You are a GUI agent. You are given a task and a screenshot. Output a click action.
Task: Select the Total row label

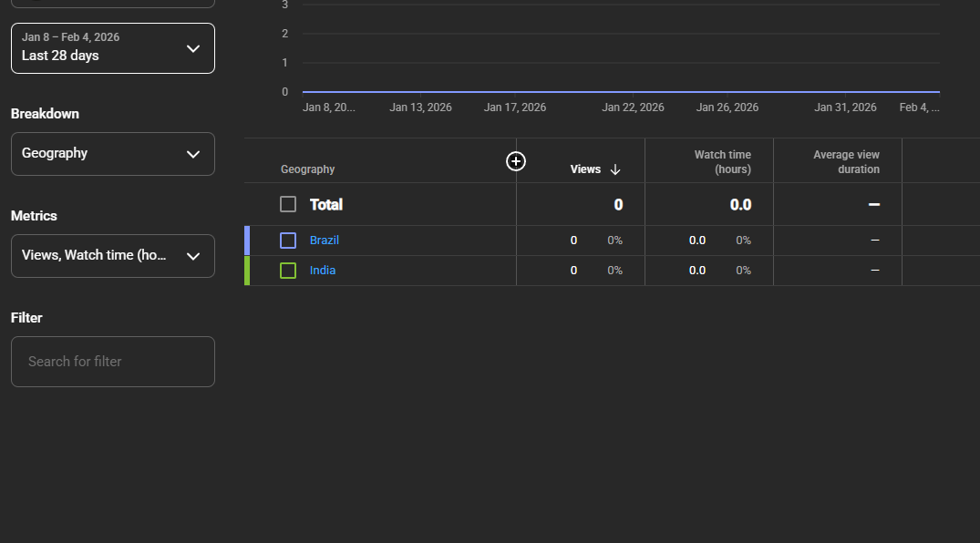pyautogui.click(x=326, y=205)
